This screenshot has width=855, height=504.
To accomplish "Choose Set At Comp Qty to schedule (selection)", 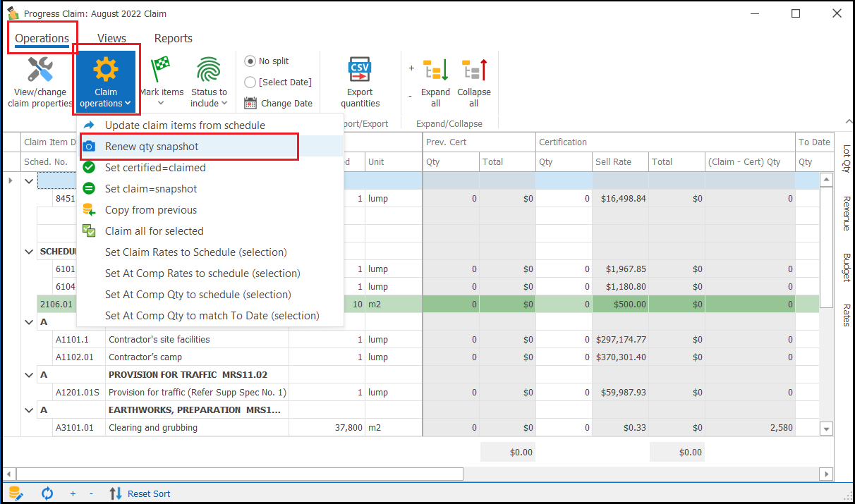I will pos(210,295).
